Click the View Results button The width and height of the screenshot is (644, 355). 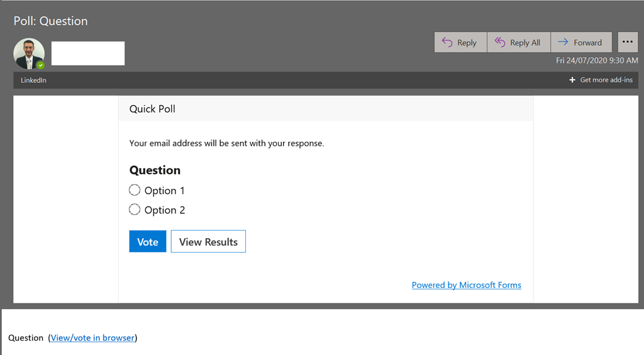click(x=208, y=242)
